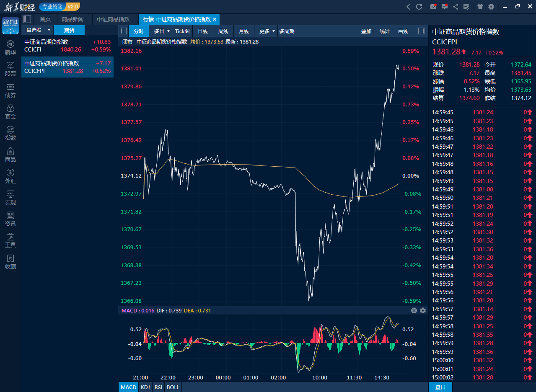Click the share icon in title bar

pos(456,7)
